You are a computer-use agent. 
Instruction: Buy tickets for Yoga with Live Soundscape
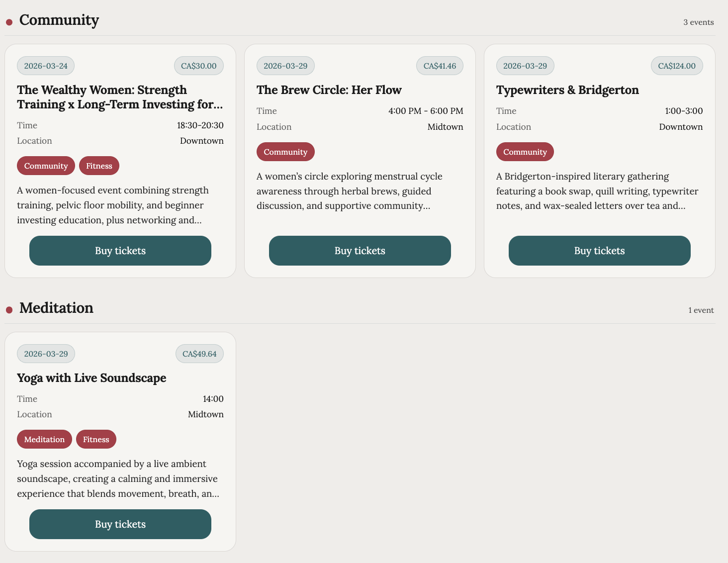120,524
